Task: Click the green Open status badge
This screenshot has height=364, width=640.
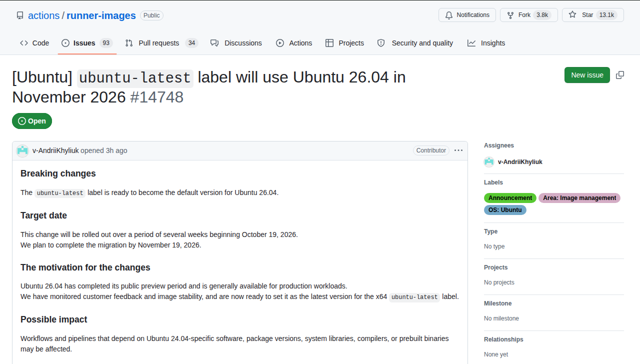Action: [32, 121]
